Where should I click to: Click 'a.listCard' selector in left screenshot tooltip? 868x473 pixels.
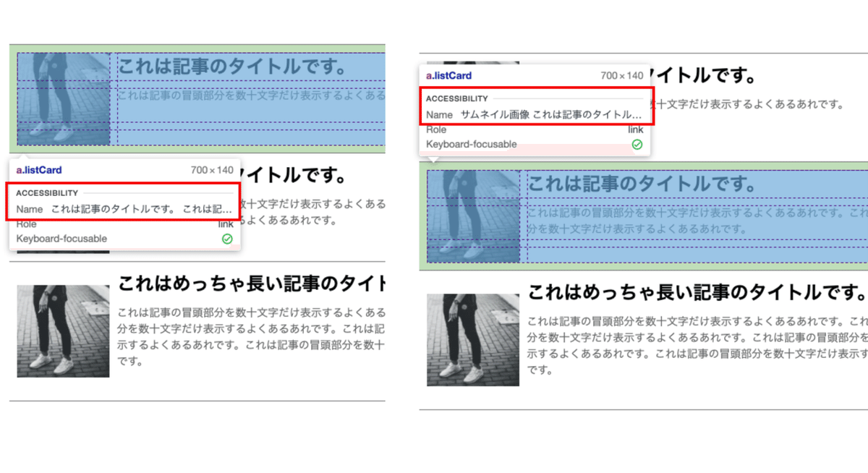[x=39, y=170]
